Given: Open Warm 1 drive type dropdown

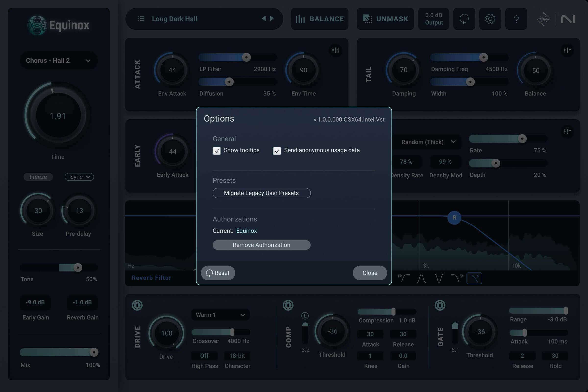Looking at the screenshot, I should [220, 315].
